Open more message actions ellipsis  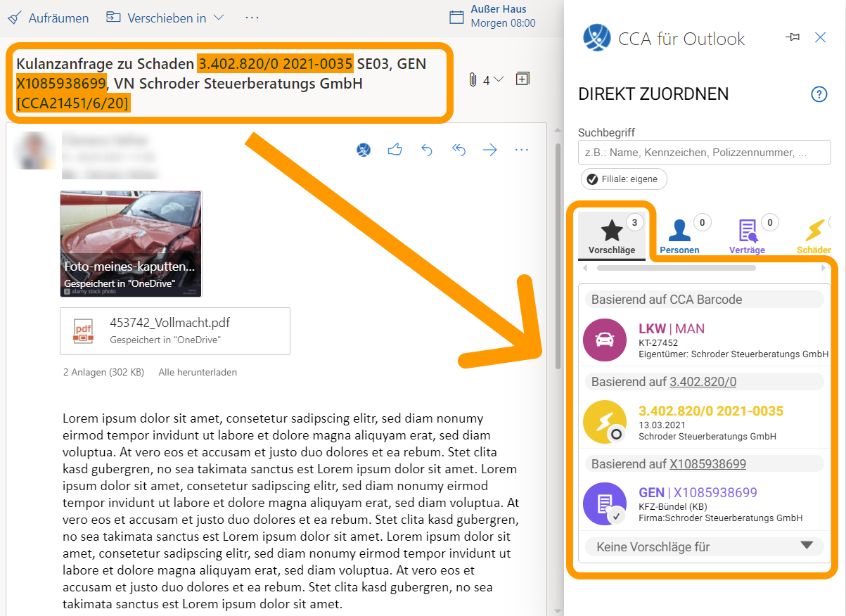[521, 149]
